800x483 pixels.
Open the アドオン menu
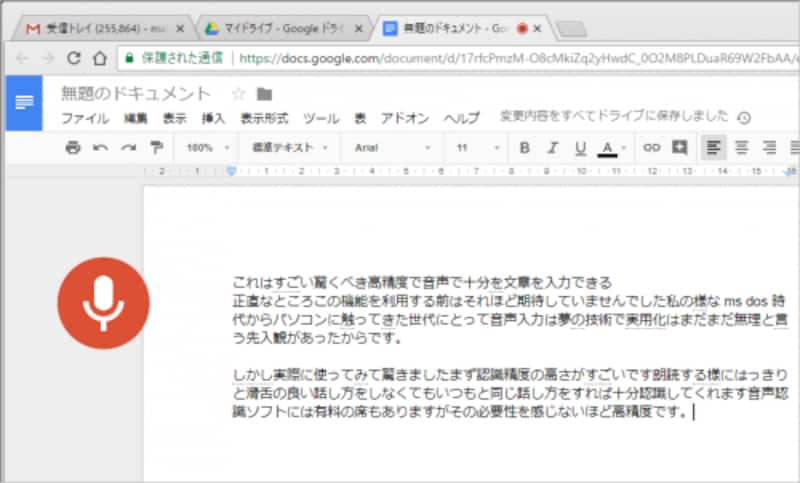[405, 118]
